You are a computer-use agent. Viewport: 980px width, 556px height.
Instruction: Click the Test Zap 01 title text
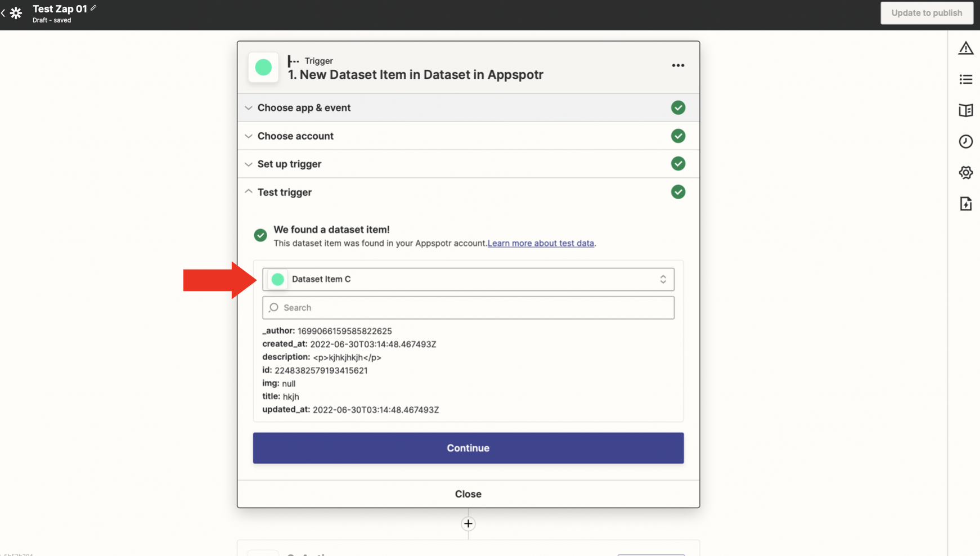pos(60,9)
